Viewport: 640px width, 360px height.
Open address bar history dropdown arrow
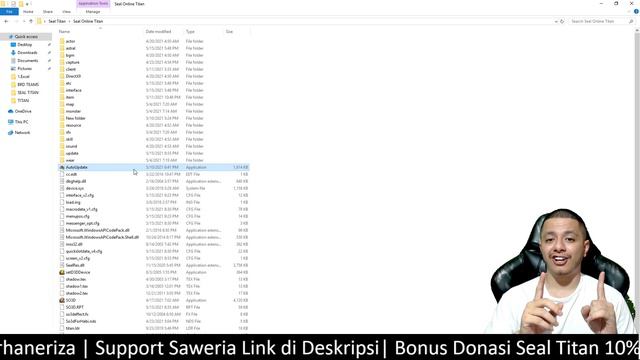[556, 21]
